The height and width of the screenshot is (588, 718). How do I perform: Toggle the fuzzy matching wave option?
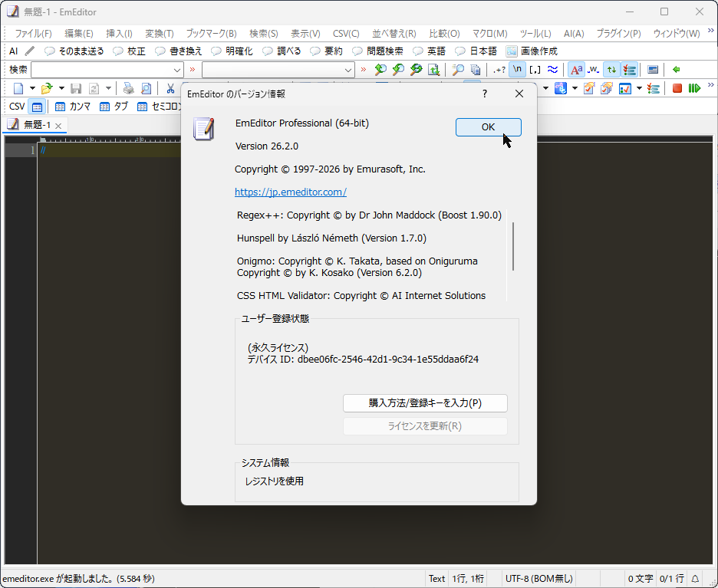click(553, 70)
